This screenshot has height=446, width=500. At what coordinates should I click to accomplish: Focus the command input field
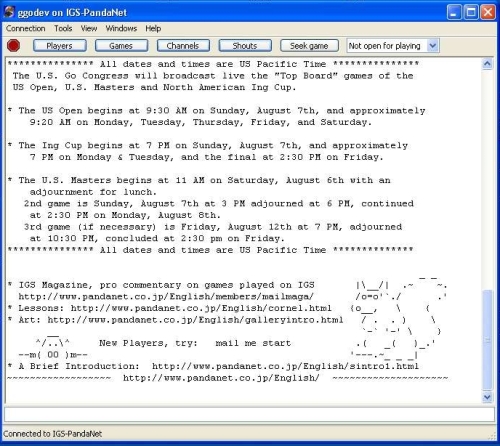point(249,414)
